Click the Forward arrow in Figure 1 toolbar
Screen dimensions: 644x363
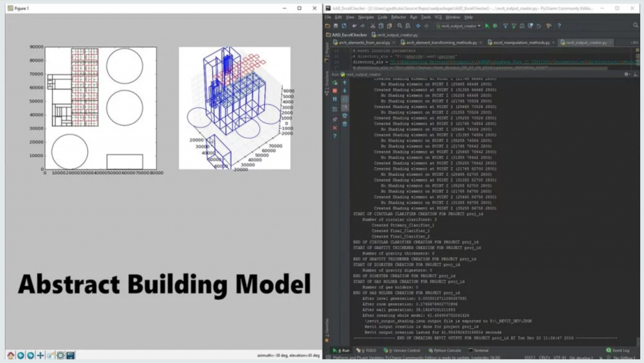tap(30, 355)
